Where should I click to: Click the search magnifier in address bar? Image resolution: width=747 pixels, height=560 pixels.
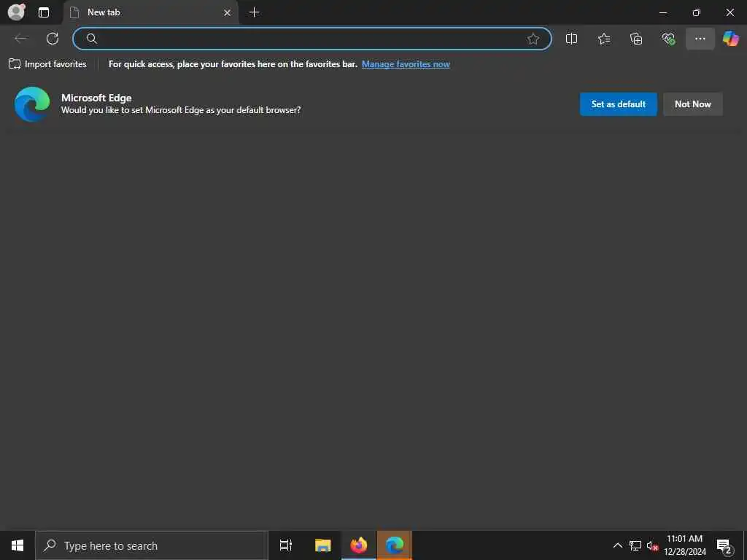point(92,39)
